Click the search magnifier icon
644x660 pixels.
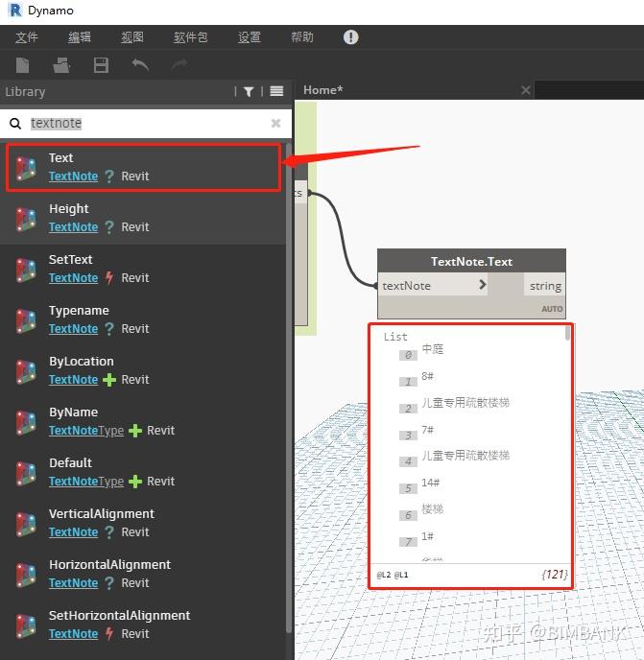pyautogui.click(x=15, y=124)
